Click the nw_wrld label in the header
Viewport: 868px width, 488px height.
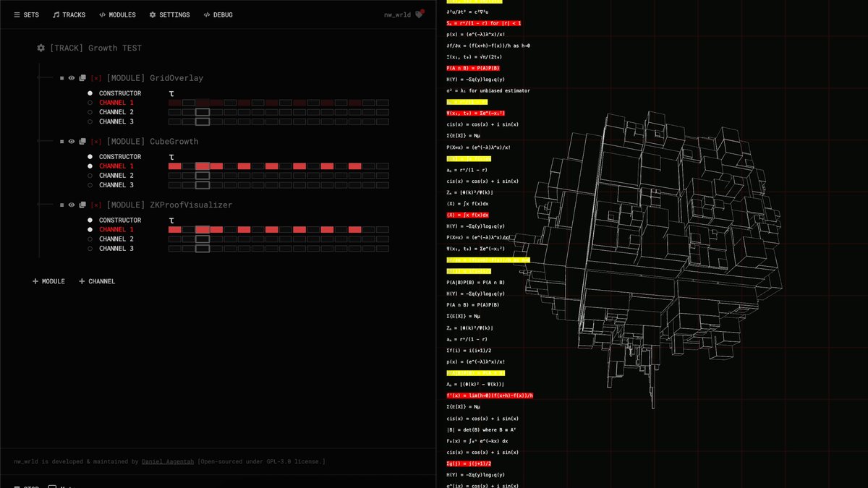(398, 14)
